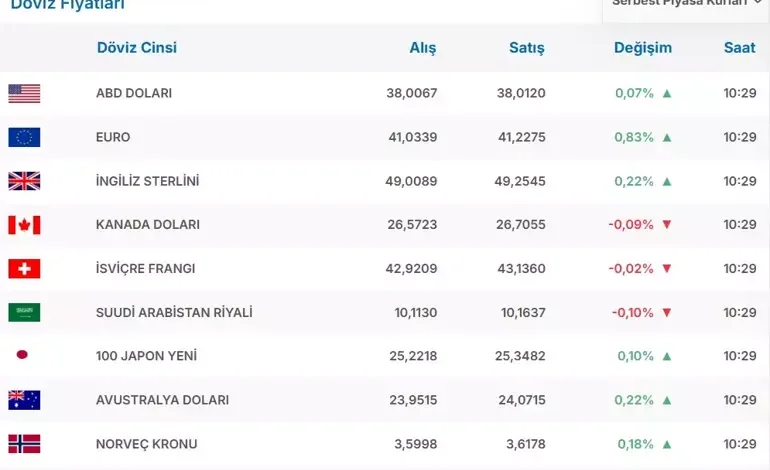This screenshot has height=470, width=770.
Task: Open the Serbest Piyasa Kurları dropdown
Action: point(686,5)
